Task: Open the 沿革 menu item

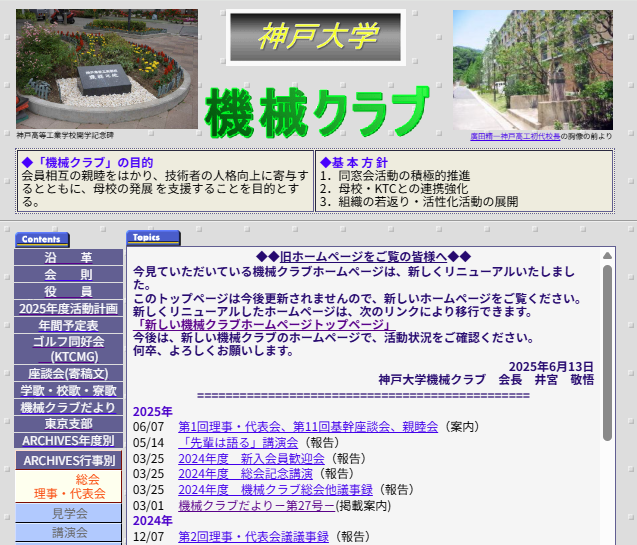Action: pos(68,257)
